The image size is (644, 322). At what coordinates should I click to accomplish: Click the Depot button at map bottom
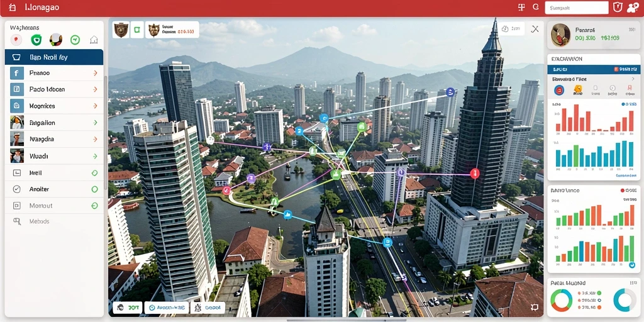[208, 307]
